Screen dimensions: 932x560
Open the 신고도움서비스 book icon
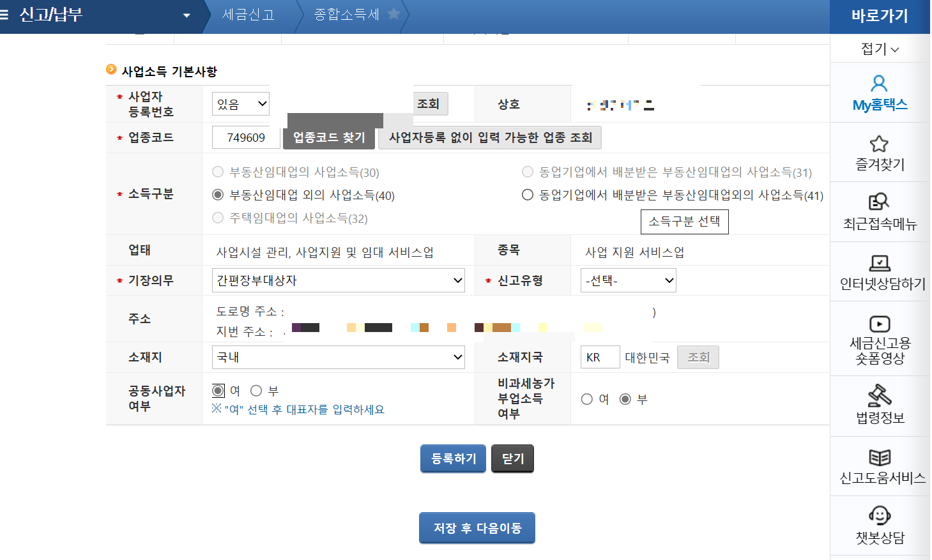click(880, 457)
